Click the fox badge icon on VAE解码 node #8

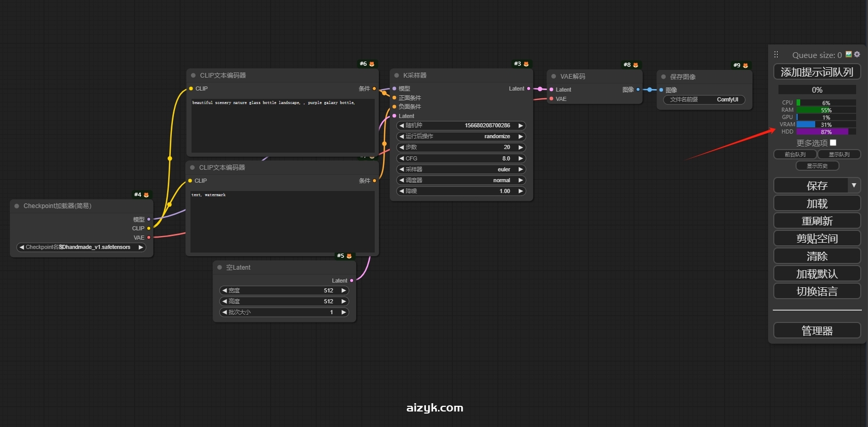636,65
